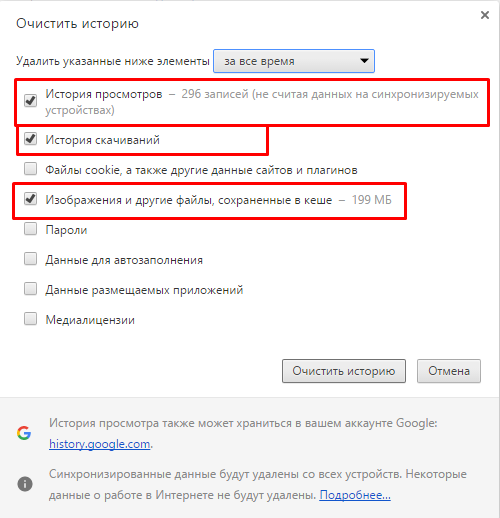Viewport: 500px width, 518px height.
Task: Enable the 'Медиалицензии' checkbox
Action: (x=30, y=319)
